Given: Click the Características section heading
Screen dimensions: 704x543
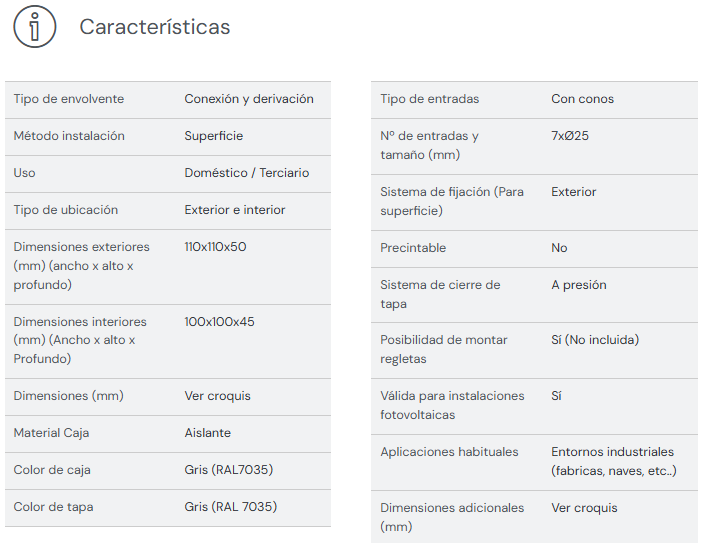Looking at the screenshot, I should [155, 27].
